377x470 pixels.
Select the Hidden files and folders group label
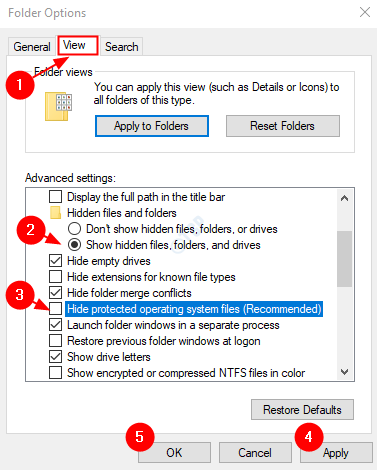pyautogui.click(x=122, y=213)
